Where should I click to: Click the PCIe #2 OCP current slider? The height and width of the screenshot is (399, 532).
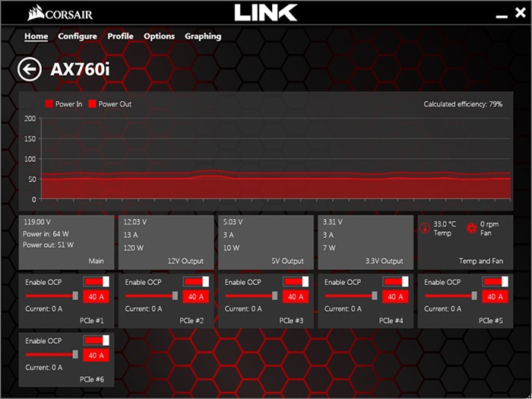[x=152, y=296]
